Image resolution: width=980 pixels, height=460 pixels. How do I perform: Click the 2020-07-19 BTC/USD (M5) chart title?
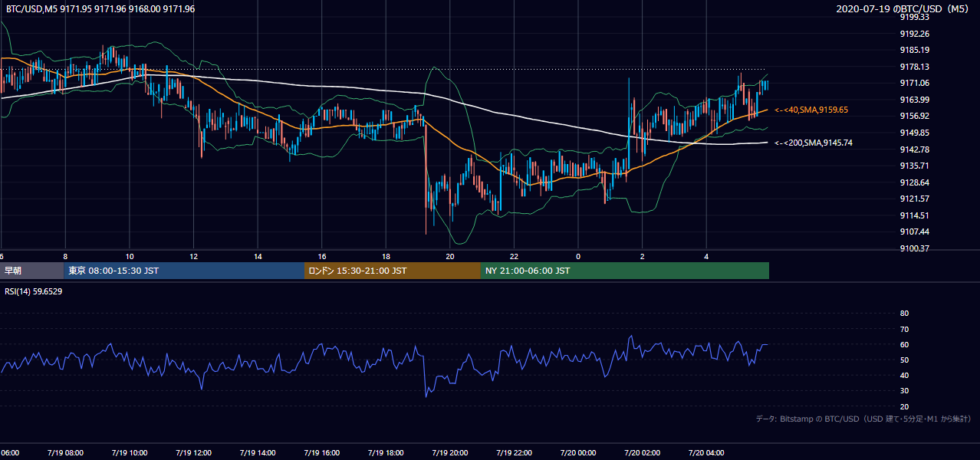(904, 9)
